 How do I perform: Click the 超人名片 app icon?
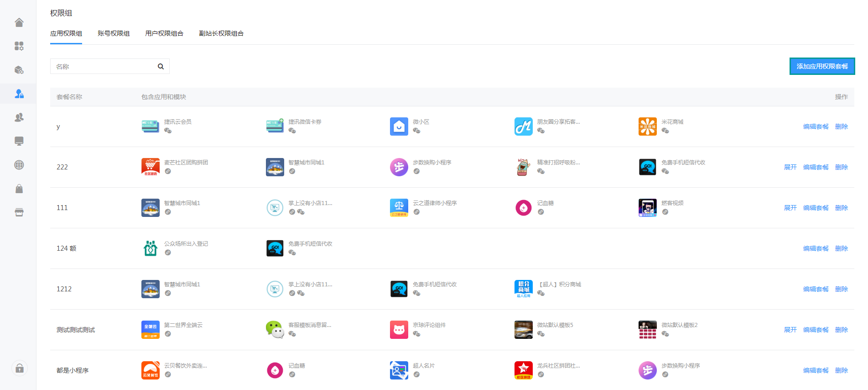[x=399, y=370]
